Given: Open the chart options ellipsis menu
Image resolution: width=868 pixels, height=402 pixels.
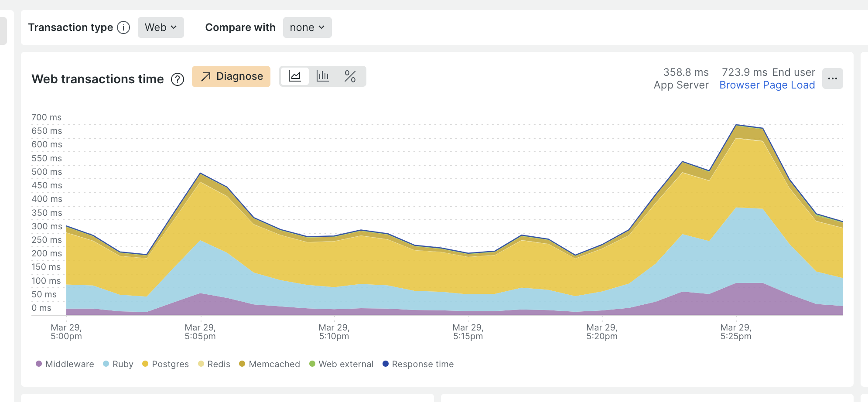Looking at the screenshot, I should [x=833, y=78].
